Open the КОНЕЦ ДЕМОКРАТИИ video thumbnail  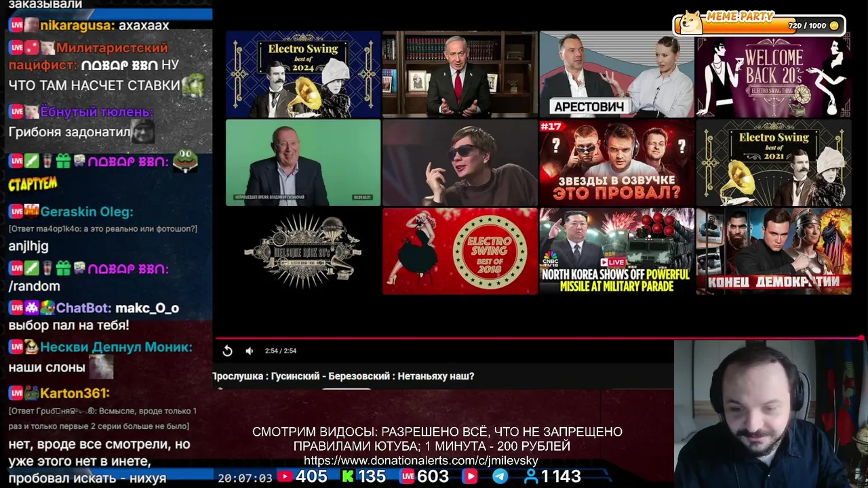[x=774, y=251]
